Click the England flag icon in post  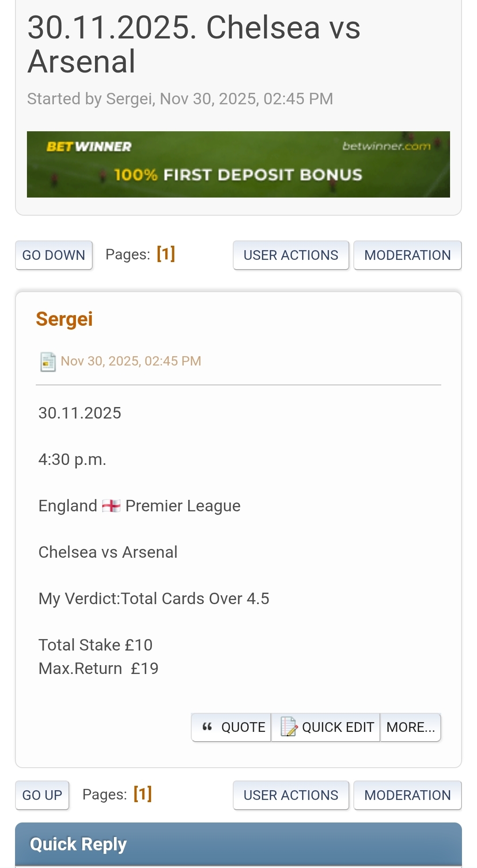[111, 506]
